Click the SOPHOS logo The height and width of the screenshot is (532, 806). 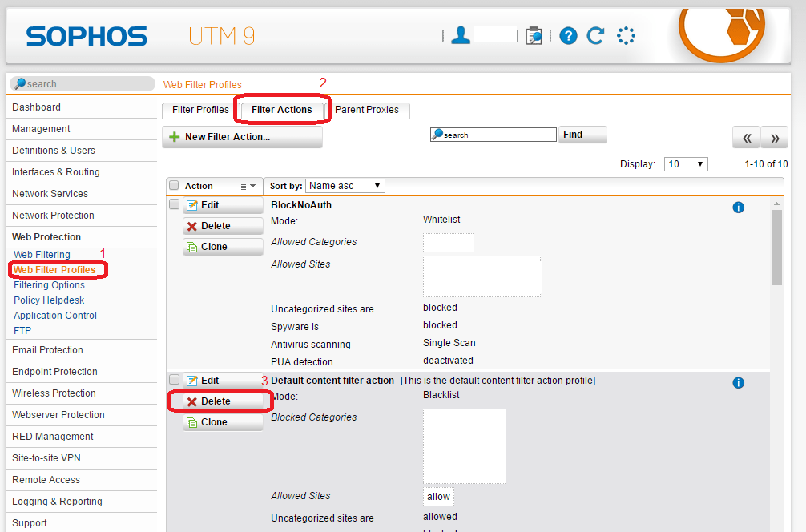click(87, 37)
